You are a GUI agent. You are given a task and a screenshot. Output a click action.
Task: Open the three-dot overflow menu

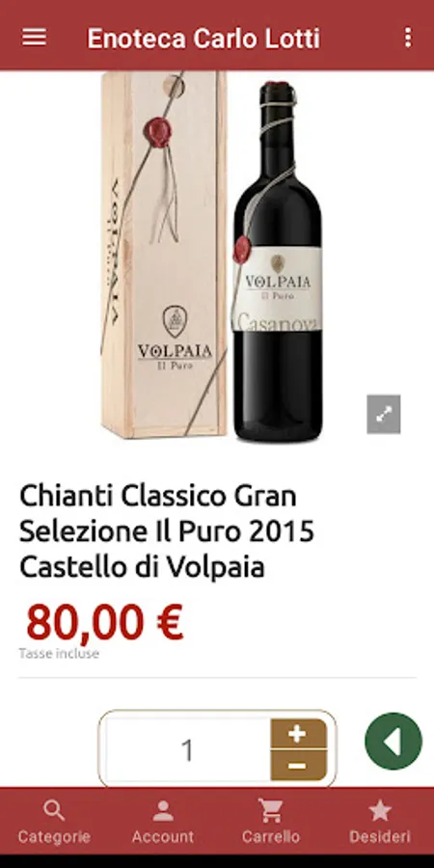coord(408,38)
